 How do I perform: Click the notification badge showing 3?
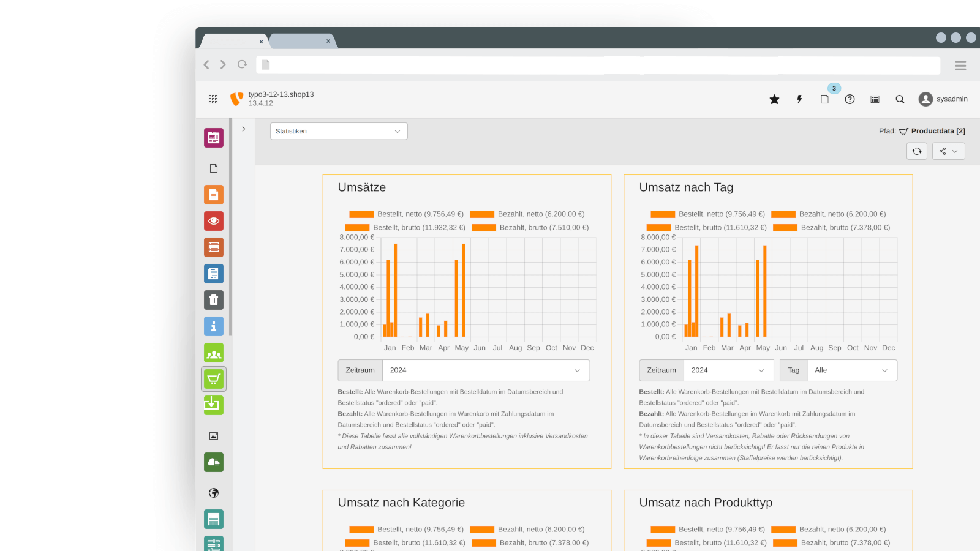834,88
